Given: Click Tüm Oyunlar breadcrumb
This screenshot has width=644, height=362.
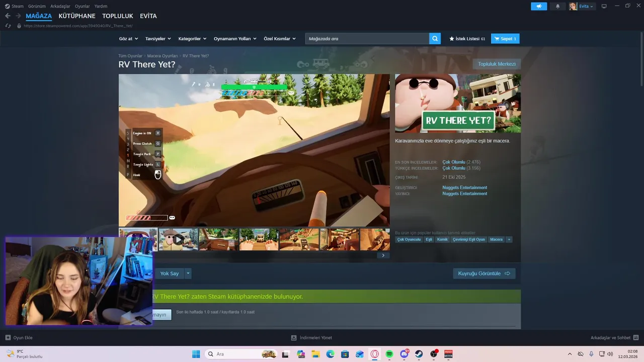Looking at the screenshot, I should click(130, 56).
